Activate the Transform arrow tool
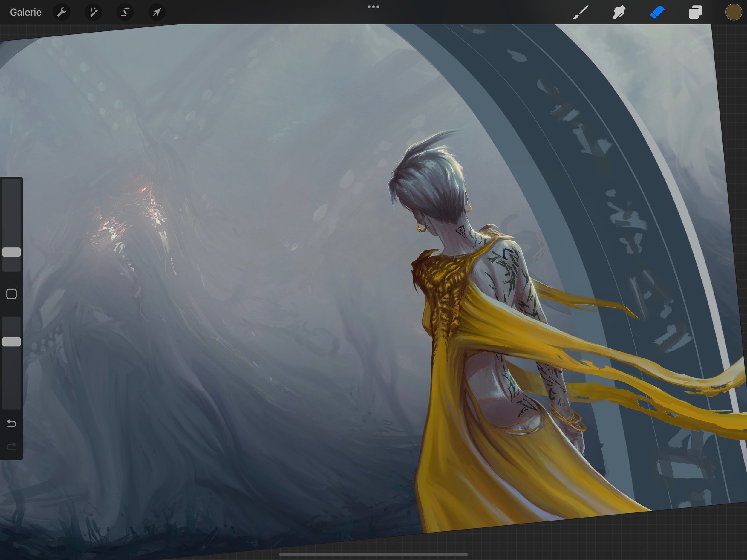The image size is (747, 560). coord(157,12)
